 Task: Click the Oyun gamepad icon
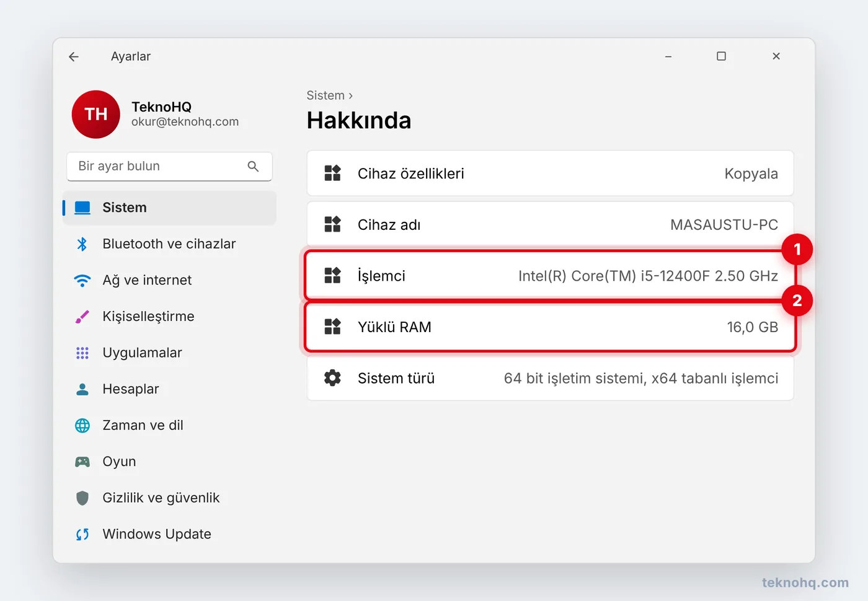(x=82, y=462)
